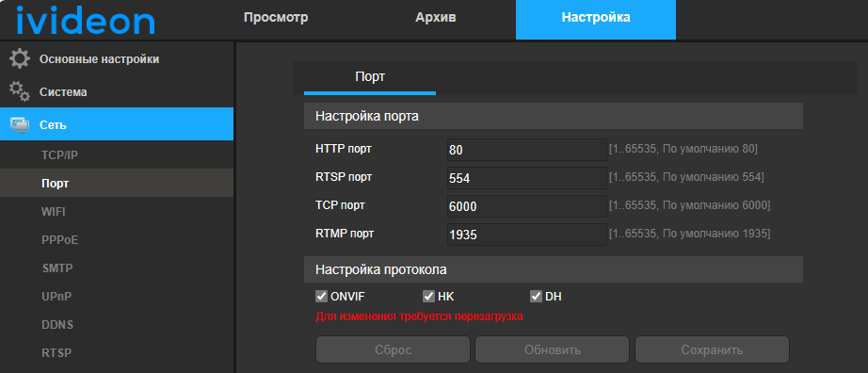
Task: Open the Просмотр tab
Action: point(276,17)
